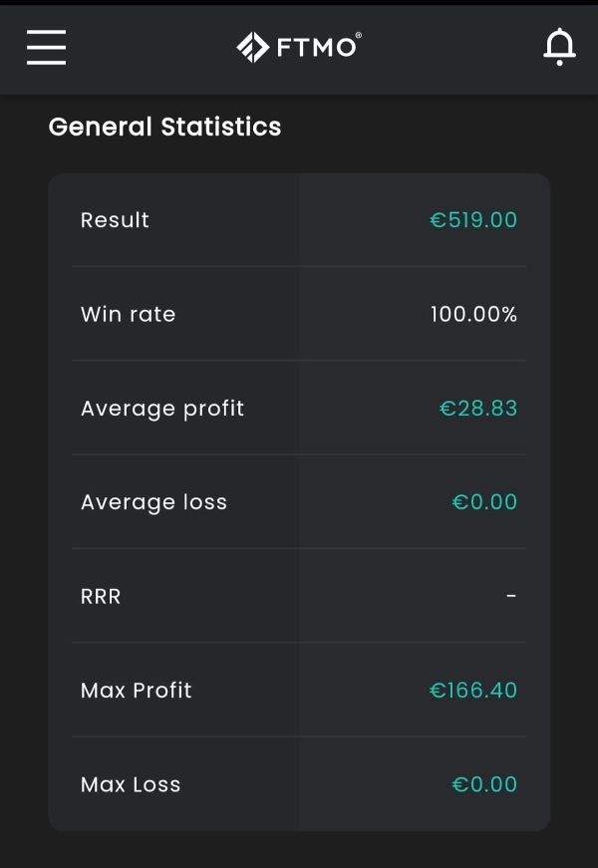The width and height of the screenshot is (598, 868).
Task: Click the Result label text
Action: click(115, 220)
